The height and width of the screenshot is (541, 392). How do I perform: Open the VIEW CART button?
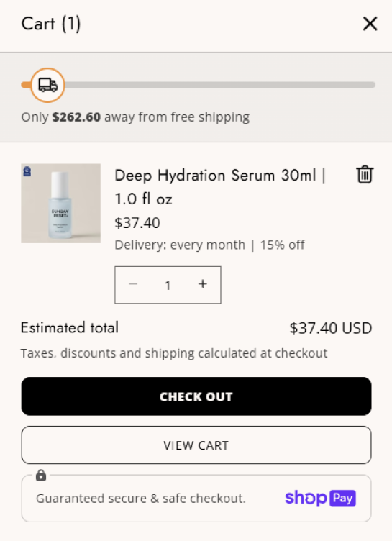tap(196, 445)
